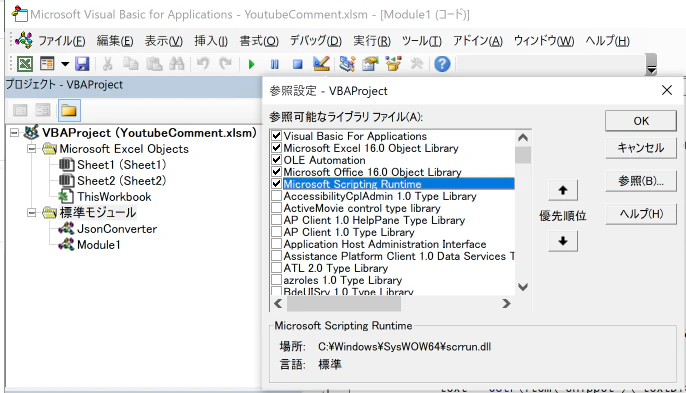Toggle Design Mode icon

point(321,64)
